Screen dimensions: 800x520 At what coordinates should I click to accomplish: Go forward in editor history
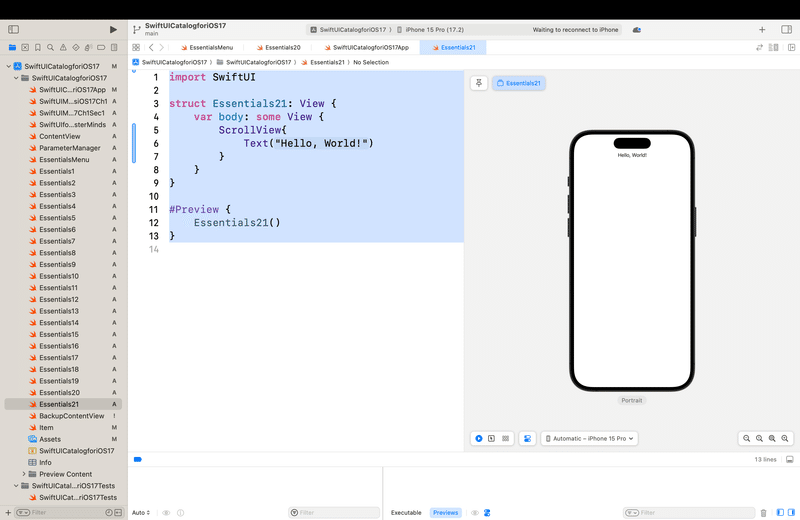[162, 47]
